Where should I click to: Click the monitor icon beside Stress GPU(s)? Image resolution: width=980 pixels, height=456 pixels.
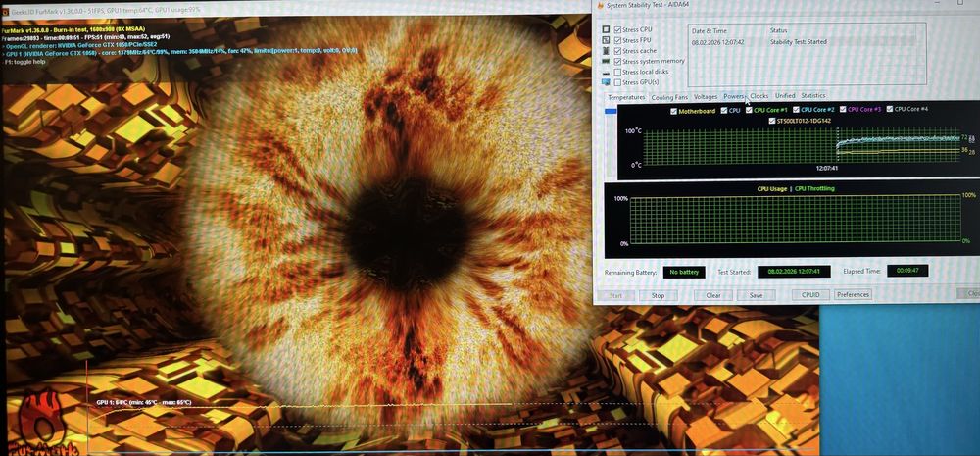[605, 82]
